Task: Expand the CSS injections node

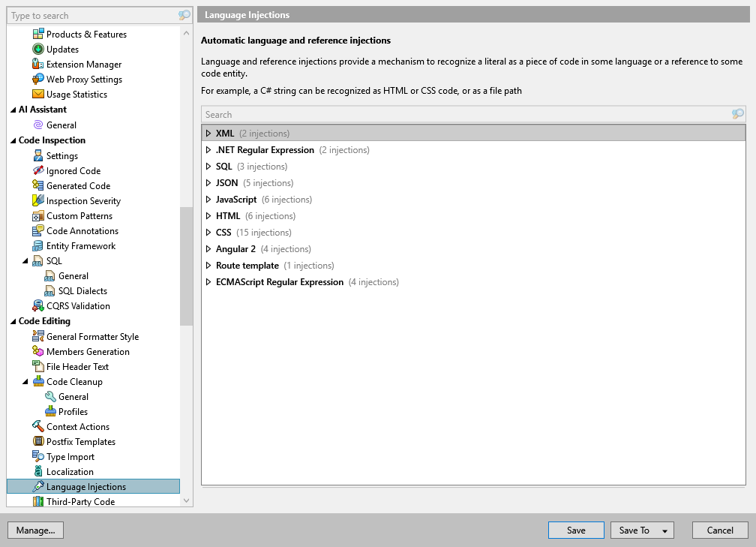Action: click(208, 233)
